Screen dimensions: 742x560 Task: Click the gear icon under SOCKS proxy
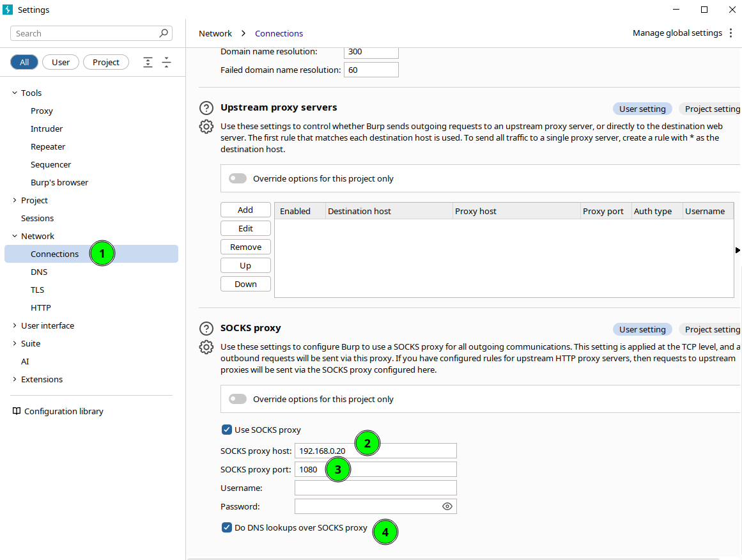click(206, 347)
